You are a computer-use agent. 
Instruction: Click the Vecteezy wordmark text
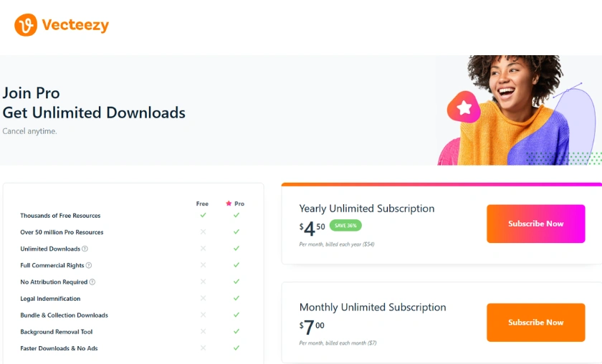point(75,25)
